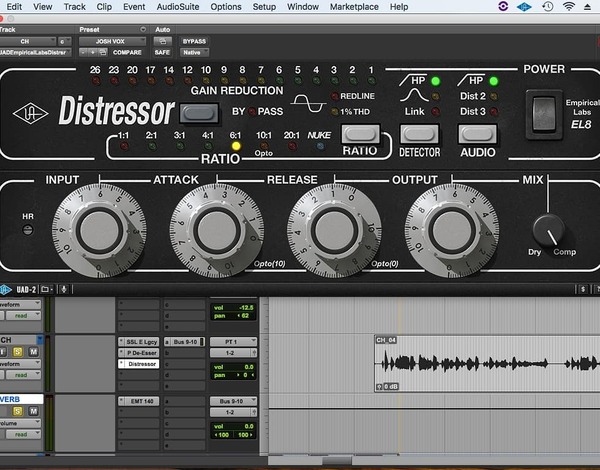Click the UAD menu bar status icon

click(524, 7)
